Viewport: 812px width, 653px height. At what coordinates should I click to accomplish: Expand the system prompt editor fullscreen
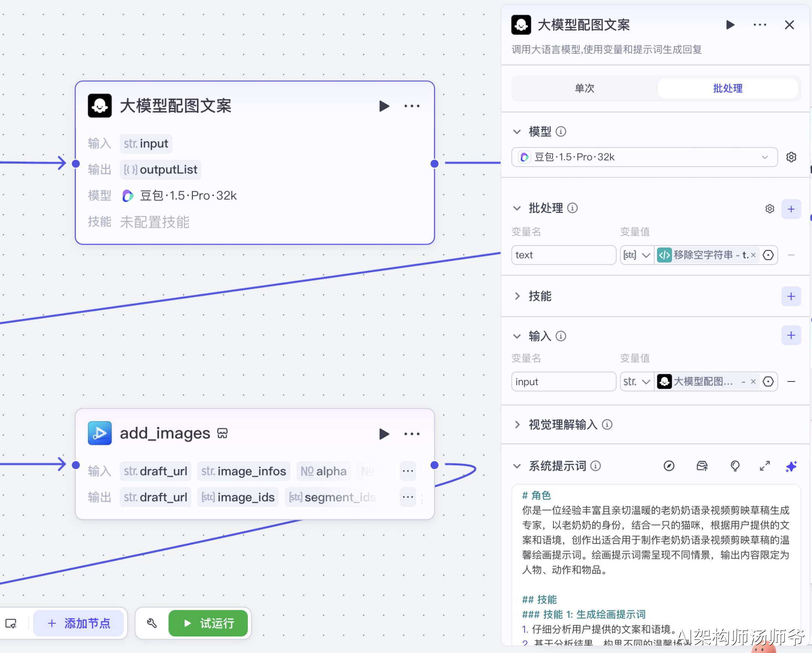click(x=765, y=466)
